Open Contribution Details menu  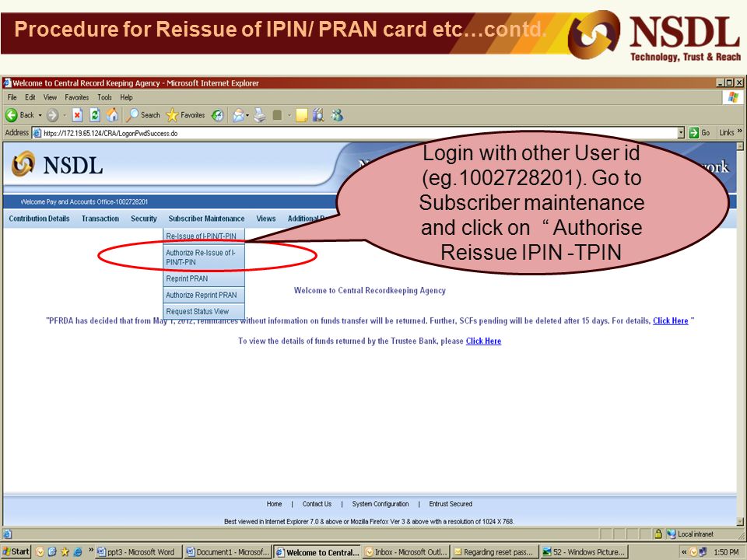[39, 219]
